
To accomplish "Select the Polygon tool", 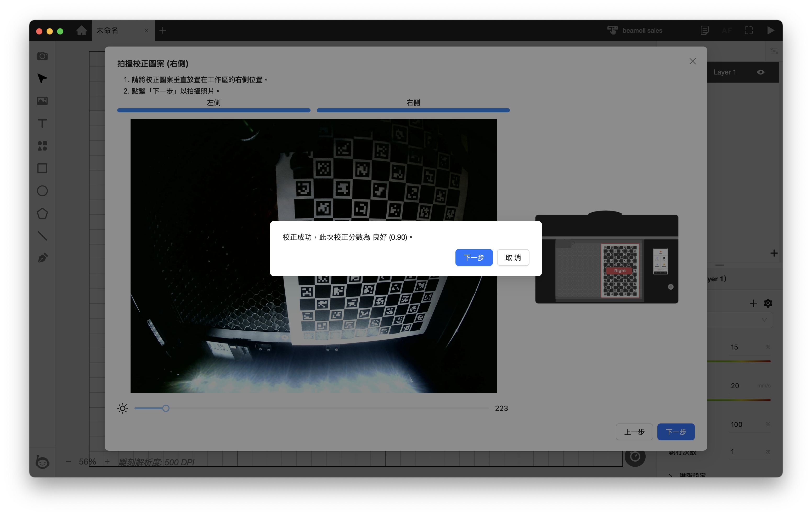I will coord(42,213).
